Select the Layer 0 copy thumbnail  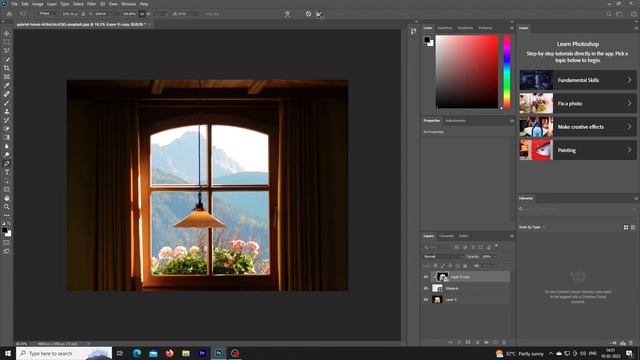tap(442, 277)
